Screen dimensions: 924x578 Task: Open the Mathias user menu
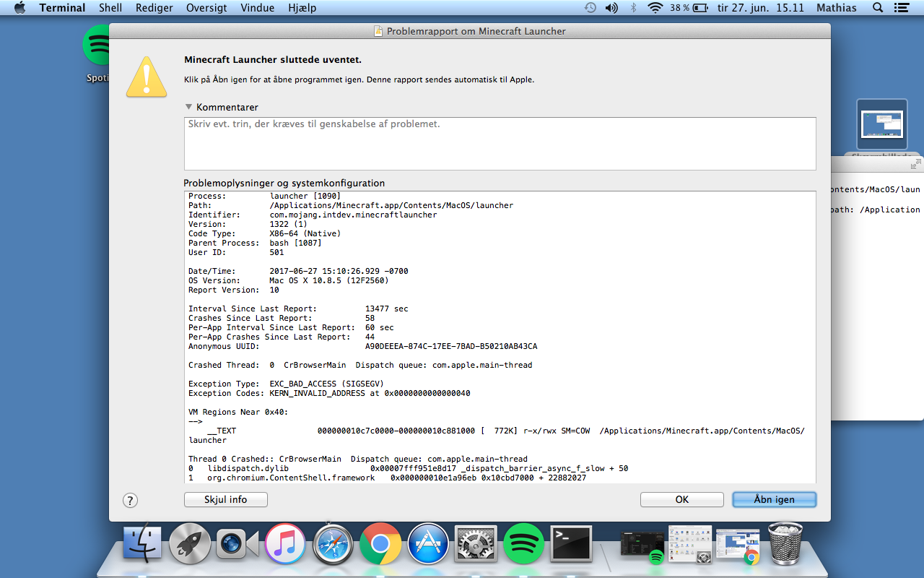[836, 8]
